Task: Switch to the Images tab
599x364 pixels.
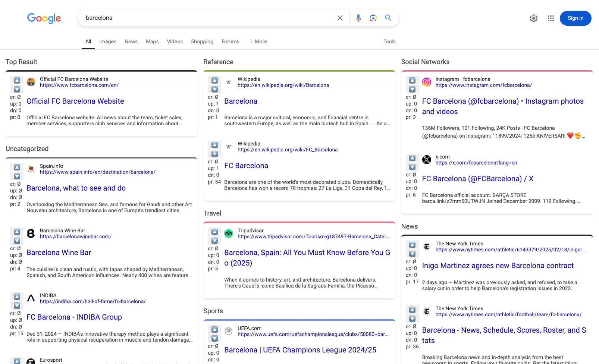Action: [107, 41]
